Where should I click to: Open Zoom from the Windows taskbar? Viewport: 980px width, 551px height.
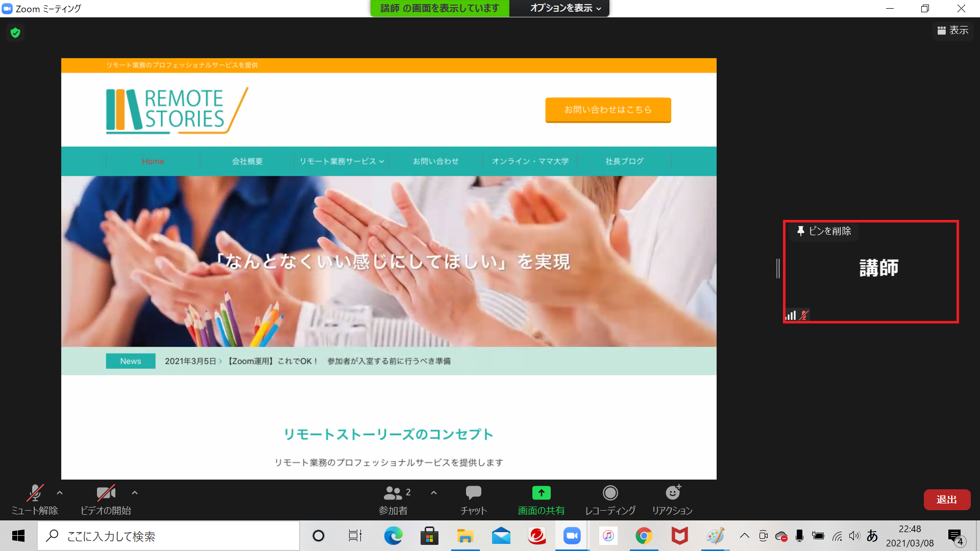pos(572,536)
